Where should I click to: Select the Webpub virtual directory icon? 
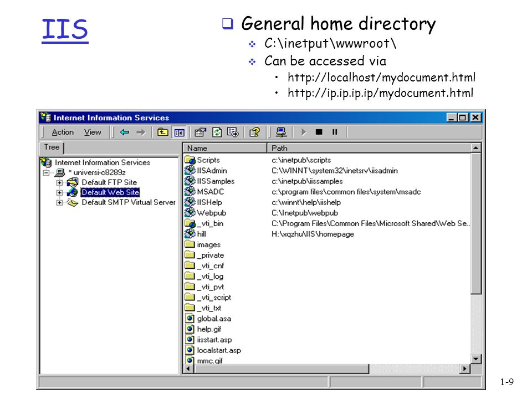click(190, 213)
